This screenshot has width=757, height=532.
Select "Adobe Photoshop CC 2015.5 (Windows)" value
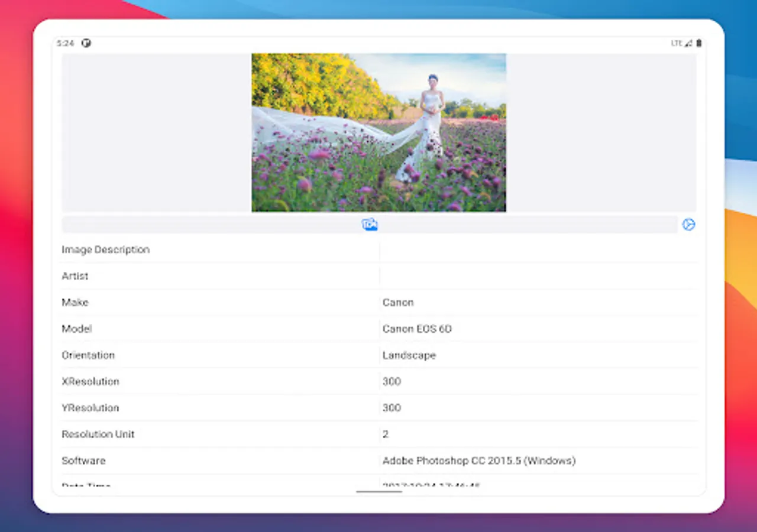coord(479,460)
